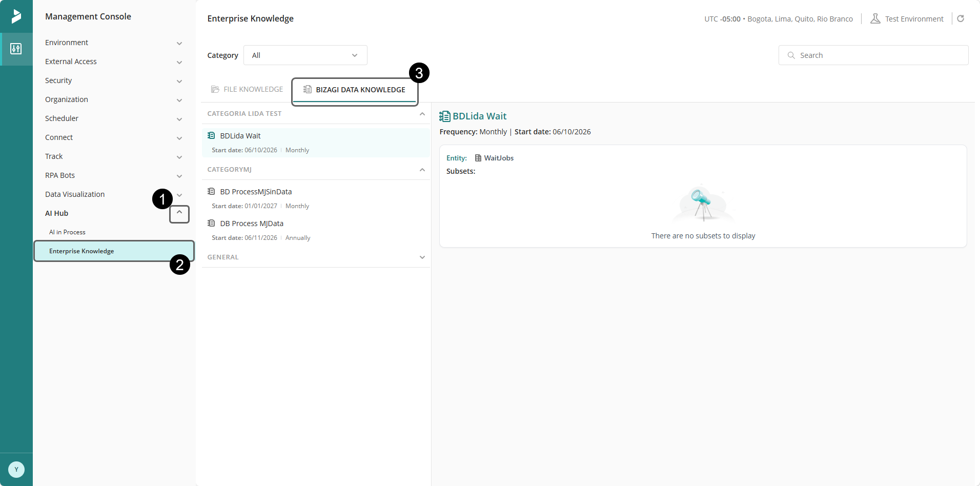Click the DB Process MJData item icon

[211, 223]
